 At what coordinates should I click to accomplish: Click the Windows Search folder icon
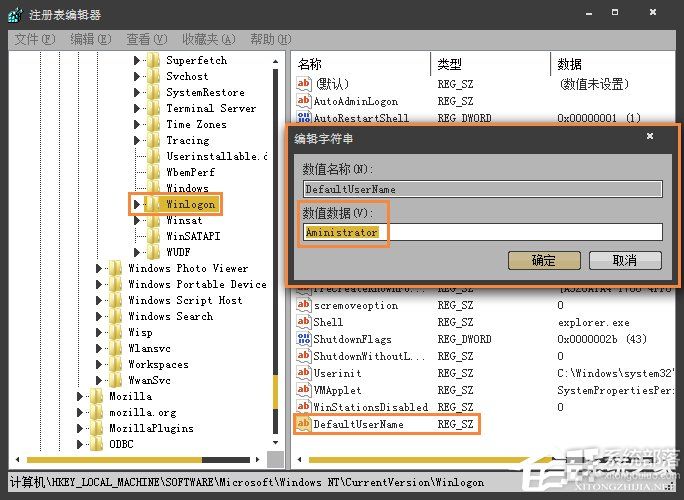[x=115, y=316]
